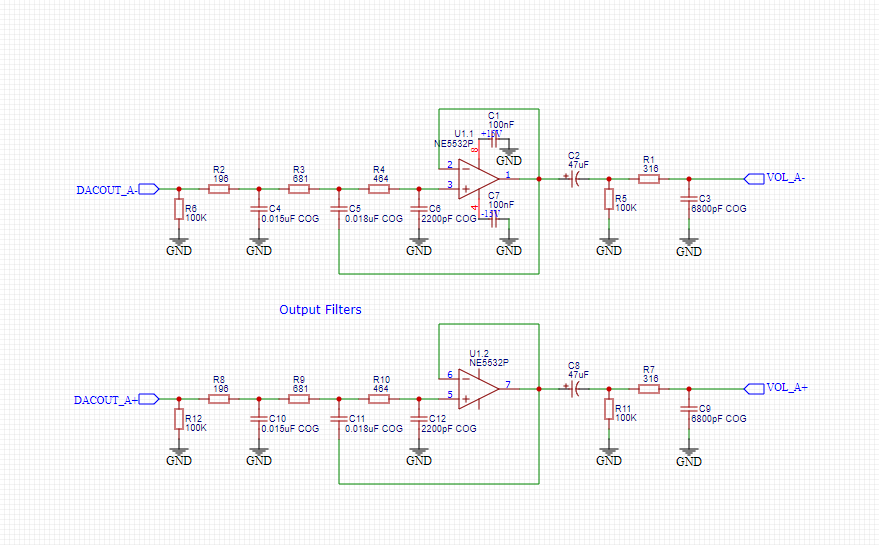Select the GND symbol below R5
The height and width of the screenshot is (545, 879).
609,247
